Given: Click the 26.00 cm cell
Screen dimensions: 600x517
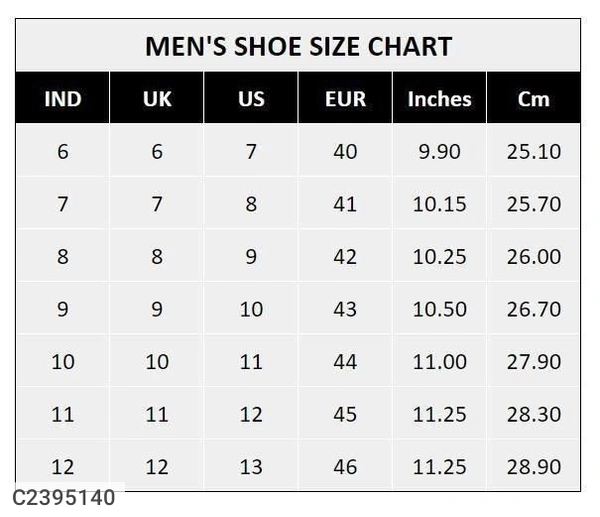Looking at the screenshot, I should click(x=534, y=257).
